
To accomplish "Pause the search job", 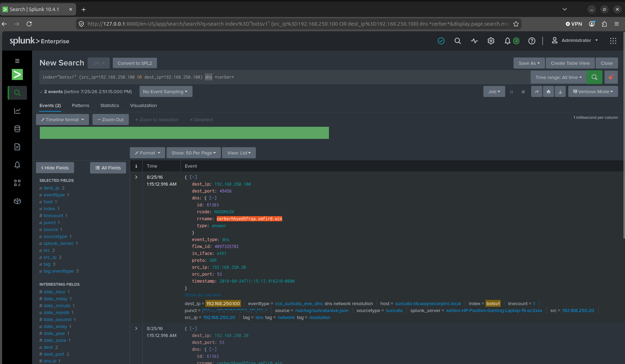I will 511,92.
